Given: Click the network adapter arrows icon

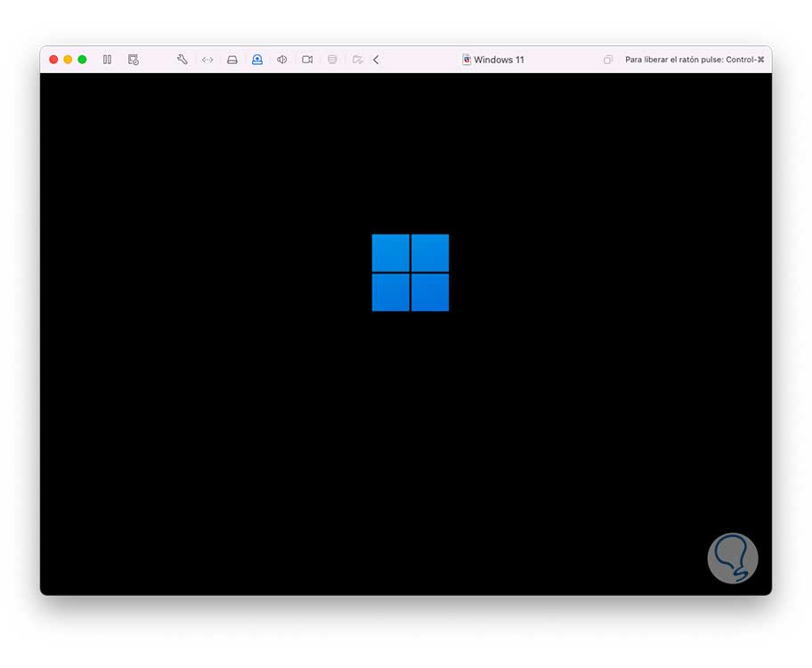Looking at the screenshot, I should pos(207,60).
